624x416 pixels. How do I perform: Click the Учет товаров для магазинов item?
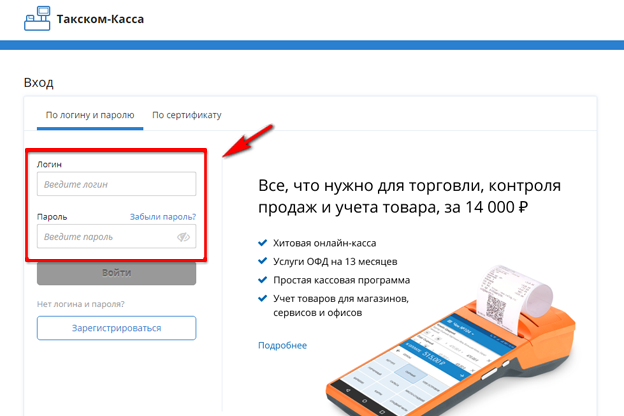[341, 305]
